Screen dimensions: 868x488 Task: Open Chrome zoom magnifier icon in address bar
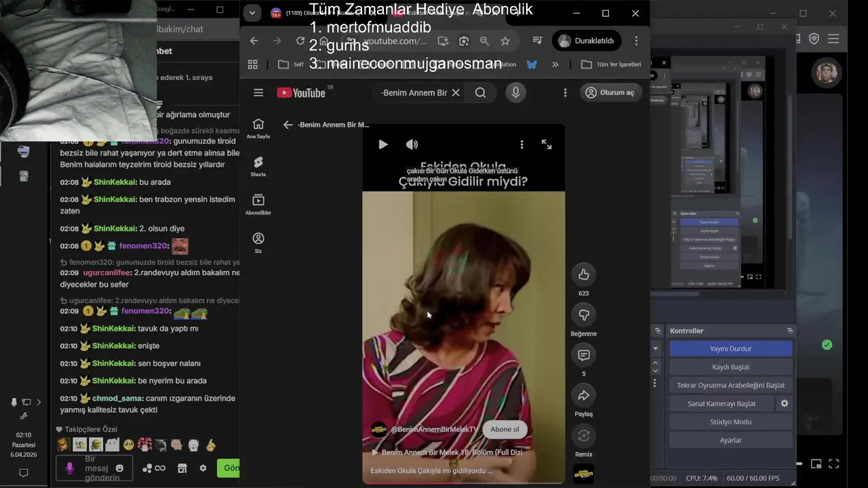(484, 41)
